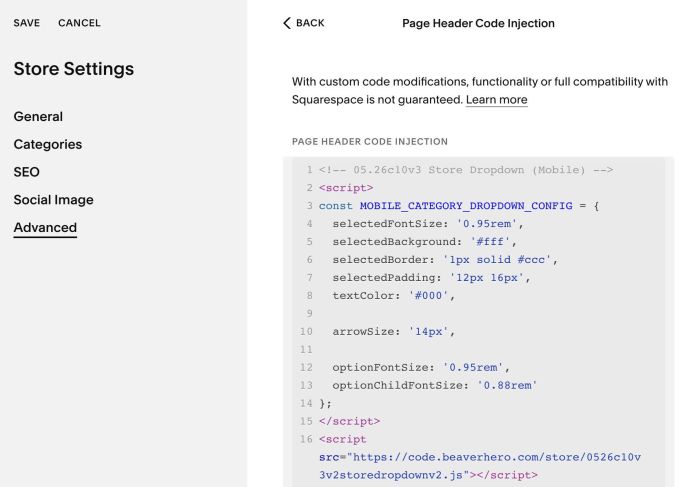Click the selectedBackground '#fff' value
700x487 pixels.
click(490, 241)
